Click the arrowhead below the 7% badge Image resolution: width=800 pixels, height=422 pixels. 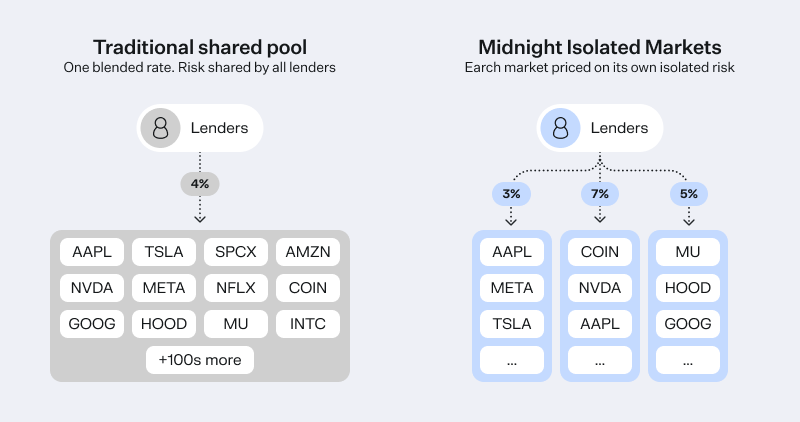600,219
